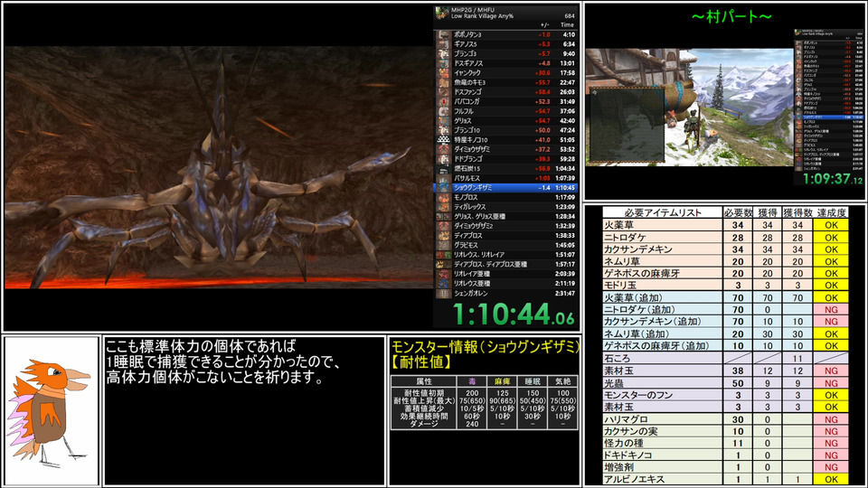Screen dimensions: 868x488
Task: Click the 麻痺 column header in resistance table
Action: [x=502, y=381]
